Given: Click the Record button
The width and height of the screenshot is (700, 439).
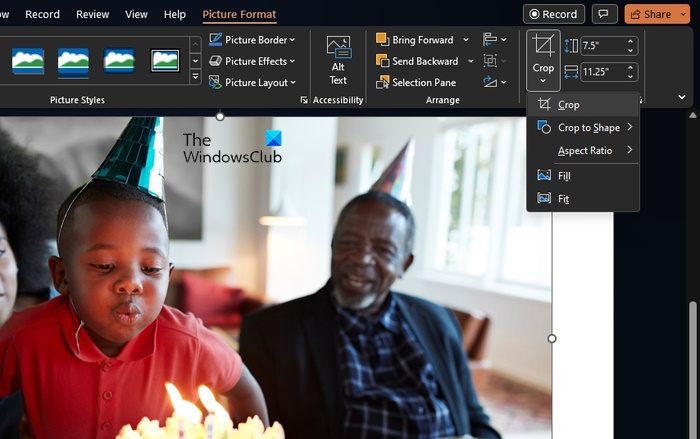Looking at the screenshot, I should point(554,14).
